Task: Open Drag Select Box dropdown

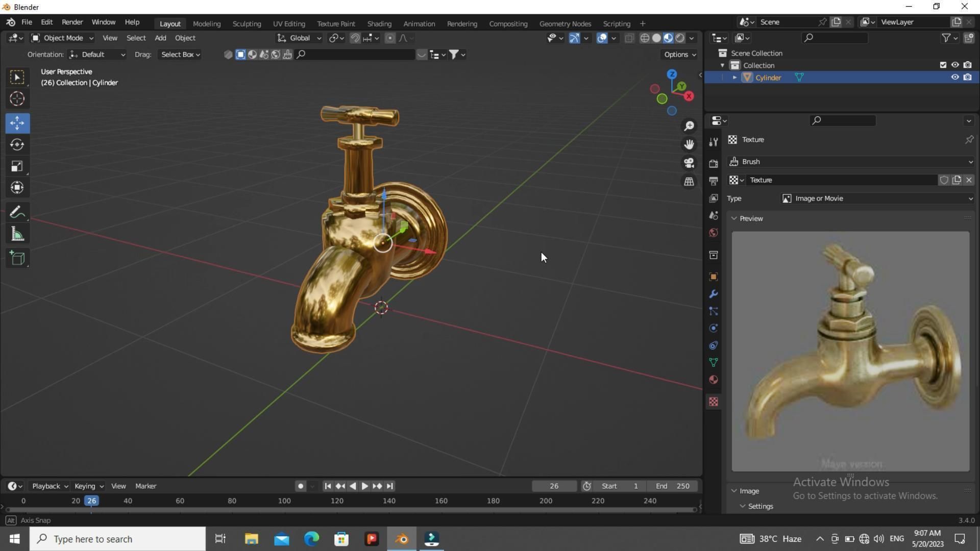Action: [180, 55]
